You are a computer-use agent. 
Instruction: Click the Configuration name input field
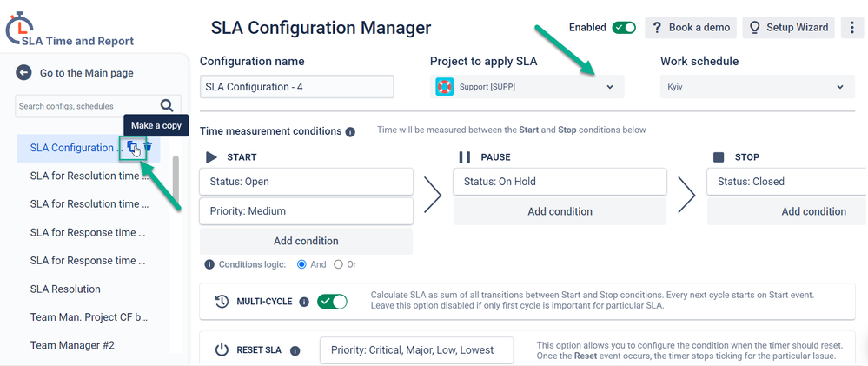point(296,87)
